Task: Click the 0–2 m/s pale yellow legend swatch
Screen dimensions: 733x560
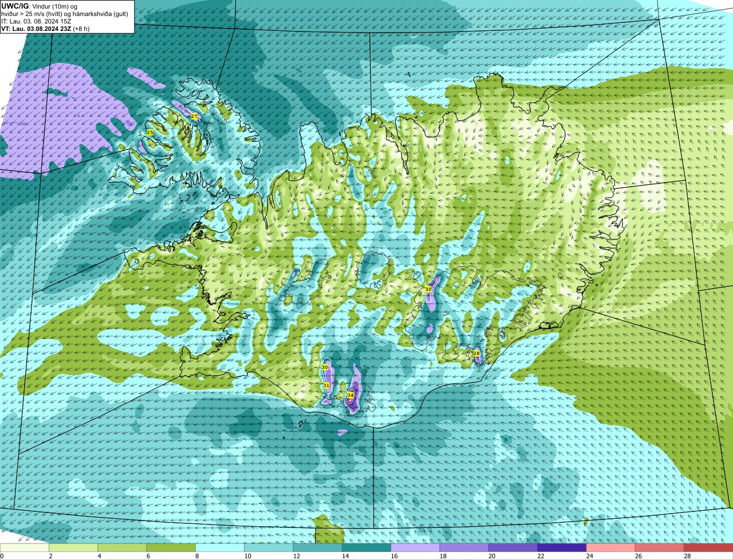Action: point(25,548)
